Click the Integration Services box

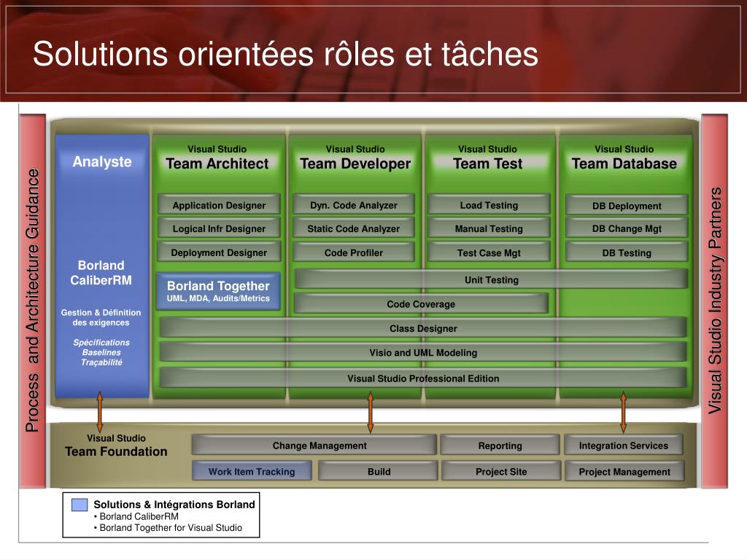coord(624,446)
